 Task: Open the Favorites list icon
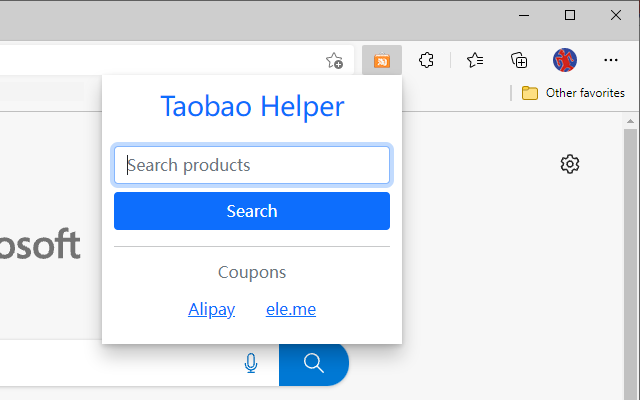coord(475,61)
